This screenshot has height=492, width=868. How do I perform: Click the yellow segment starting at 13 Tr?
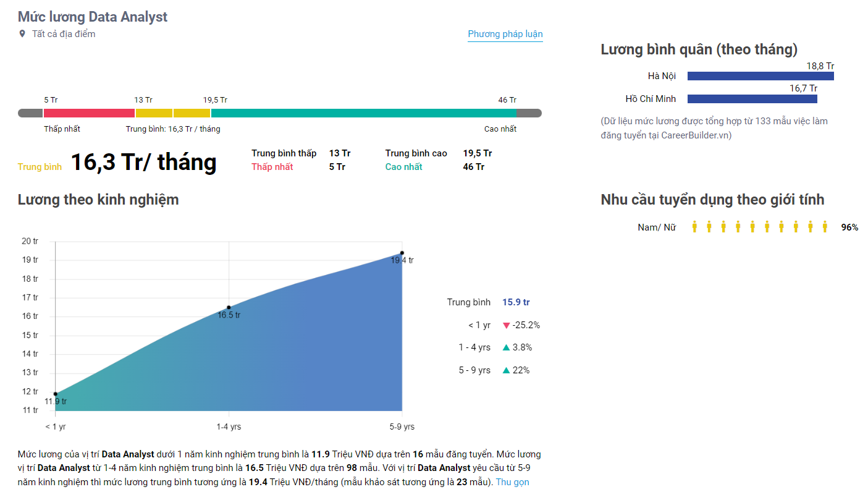point(154,113)
